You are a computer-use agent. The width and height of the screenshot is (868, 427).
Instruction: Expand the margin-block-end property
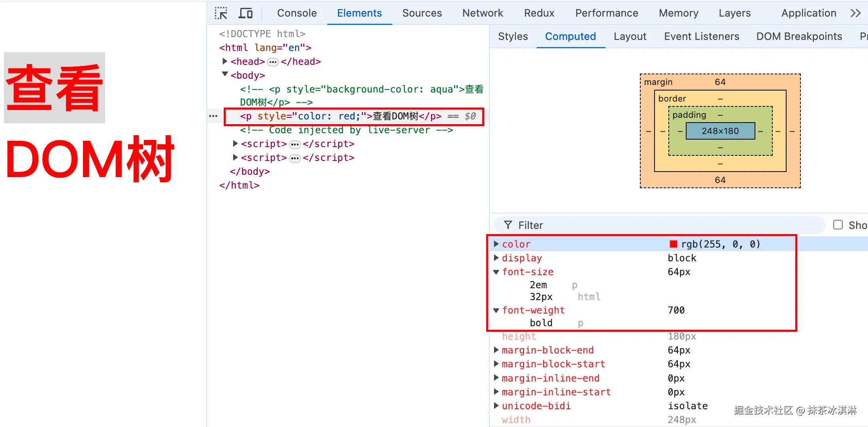tap(496, 350)
